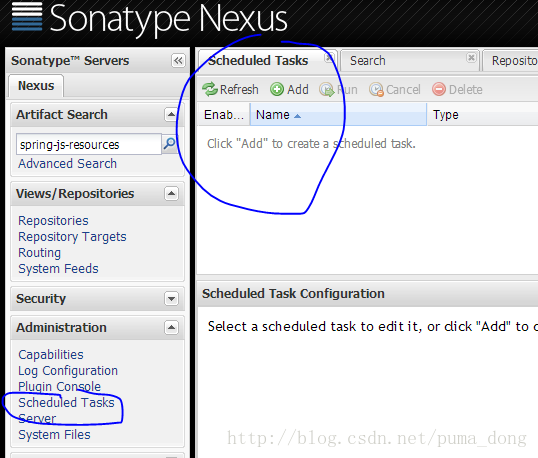Add a new scheduled task
Viewport: 538px width, 458px height.
tap(289, 90)
